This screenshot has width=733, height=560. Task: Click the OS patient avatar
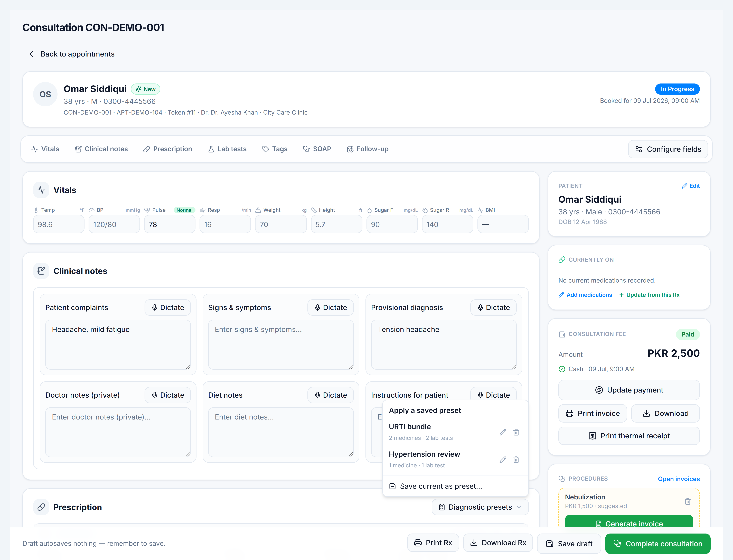click(x=45, y=94)
